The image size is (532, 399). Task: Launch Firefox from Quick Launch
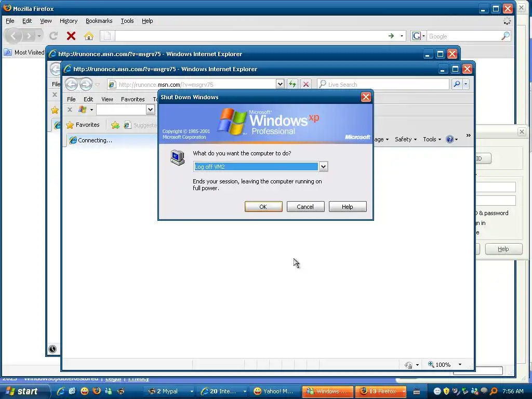pyautogui.click(x=96, y=391)
